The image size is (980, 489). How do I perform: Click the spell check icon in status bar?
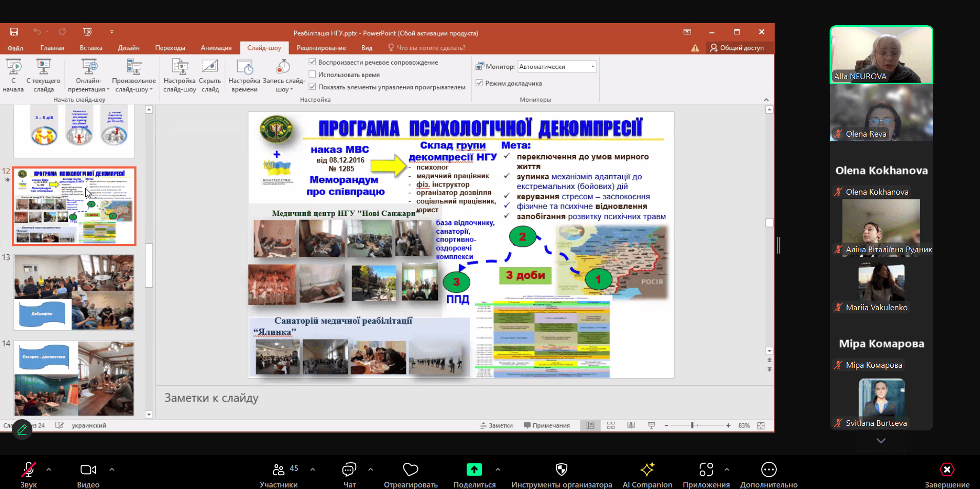click(x=60, y=425)
